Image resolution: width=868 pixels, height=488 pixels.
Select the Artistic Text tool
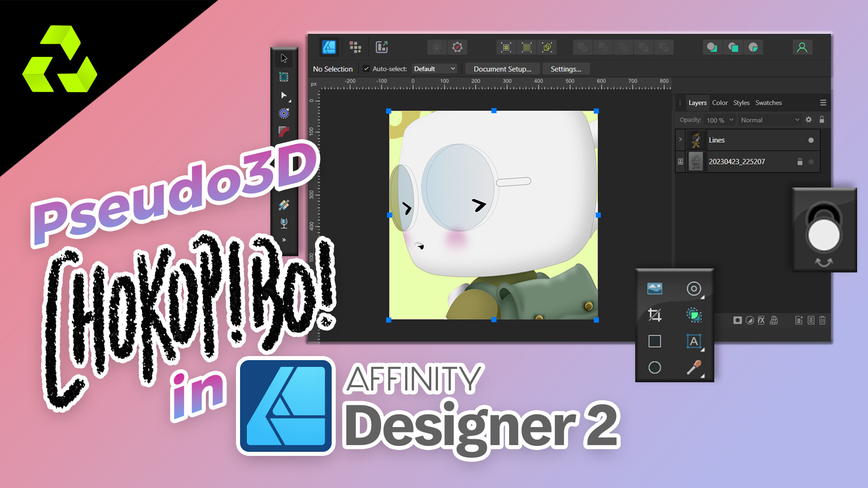pos(694,341)
